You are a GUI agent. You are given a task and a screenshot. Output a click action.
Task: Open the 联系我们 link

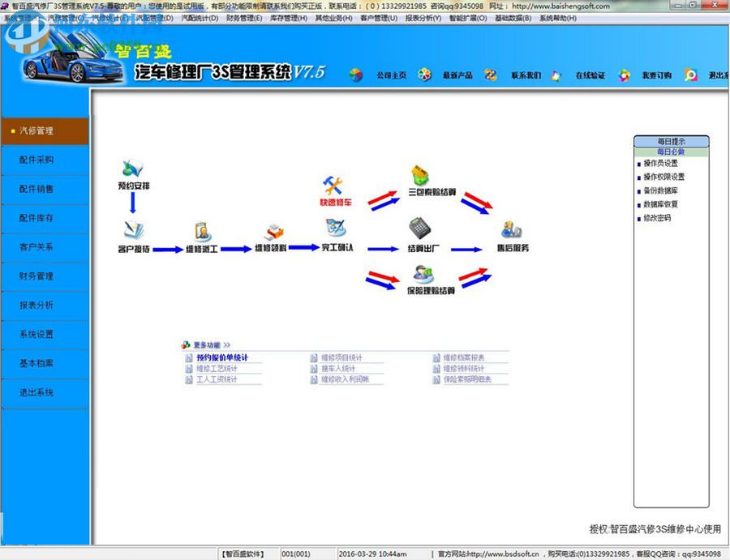coord(526,75)
